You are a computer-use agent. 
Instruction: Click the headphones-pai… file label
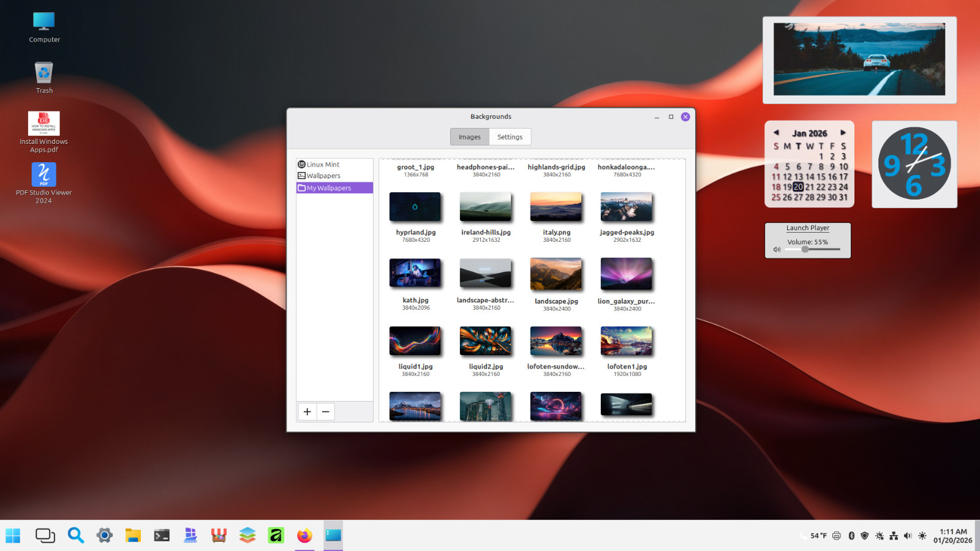[486, 167]
